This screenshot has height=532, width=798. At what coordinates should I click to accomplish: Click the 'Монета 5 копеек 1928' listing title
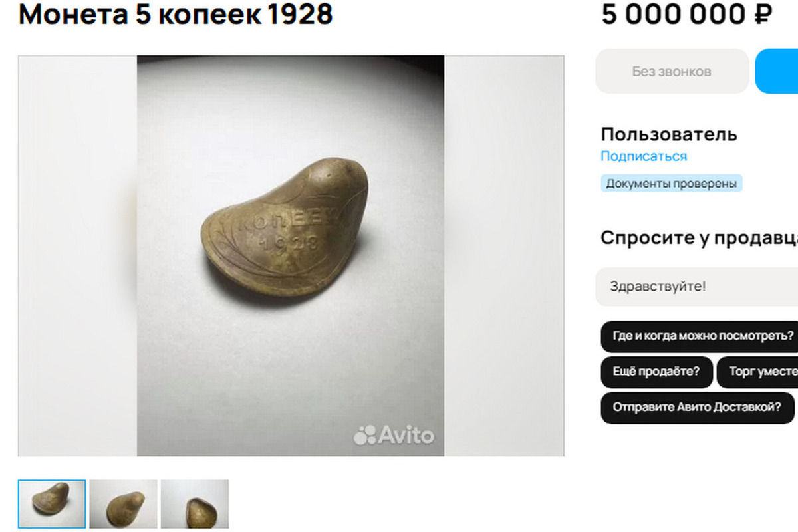pos(176,14)
